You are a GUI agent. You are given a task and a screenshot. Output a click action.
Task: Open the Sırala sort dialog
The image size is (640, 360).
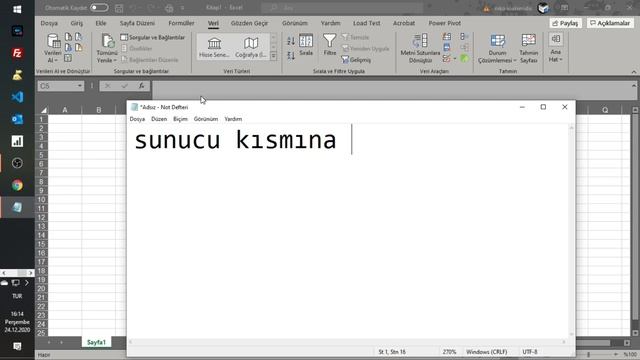click(306, 44)
